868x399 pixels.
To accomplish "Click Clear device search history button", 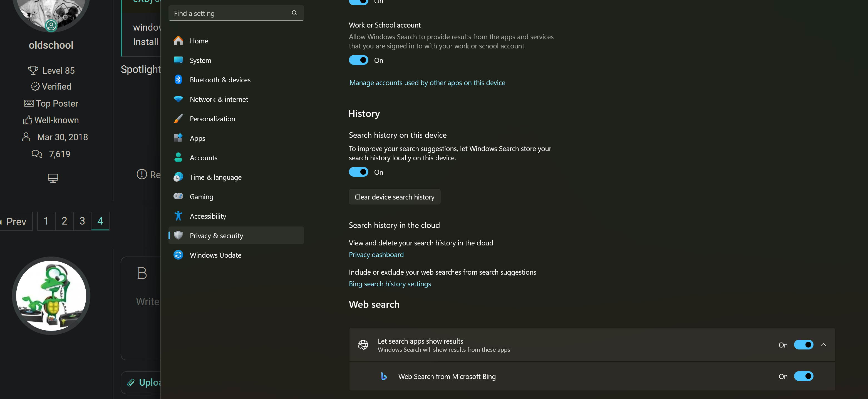I will point(394,197).
